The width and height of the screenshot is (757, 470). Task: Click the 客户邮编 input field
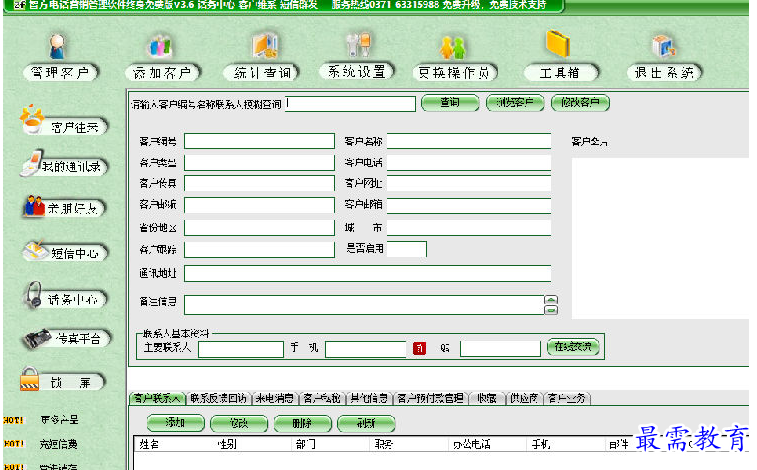259,205
